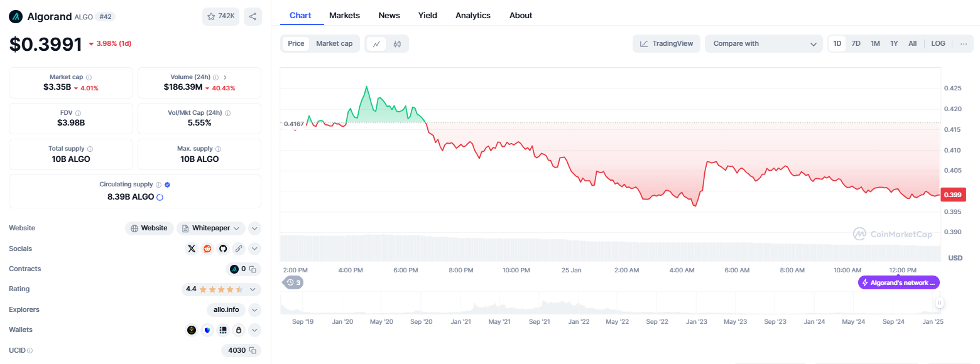This screenshot has height=364, width=980.
Task: Set chart range to 7D
Action: pos(856,43)
